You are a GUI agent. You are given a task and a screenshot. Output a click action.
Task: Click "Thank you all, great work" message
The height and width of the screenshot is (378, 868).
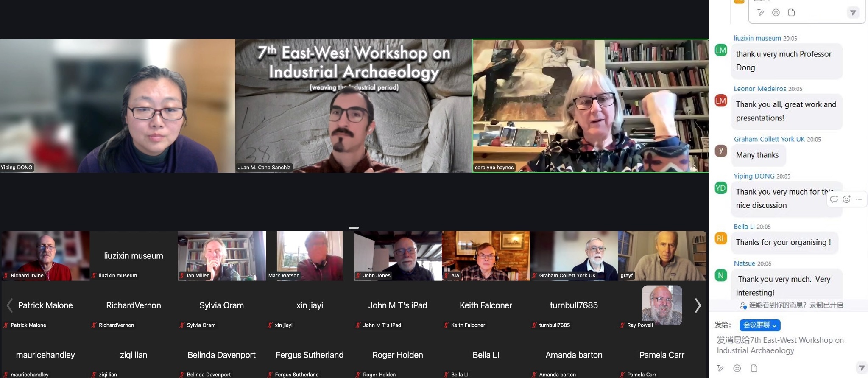787,111
